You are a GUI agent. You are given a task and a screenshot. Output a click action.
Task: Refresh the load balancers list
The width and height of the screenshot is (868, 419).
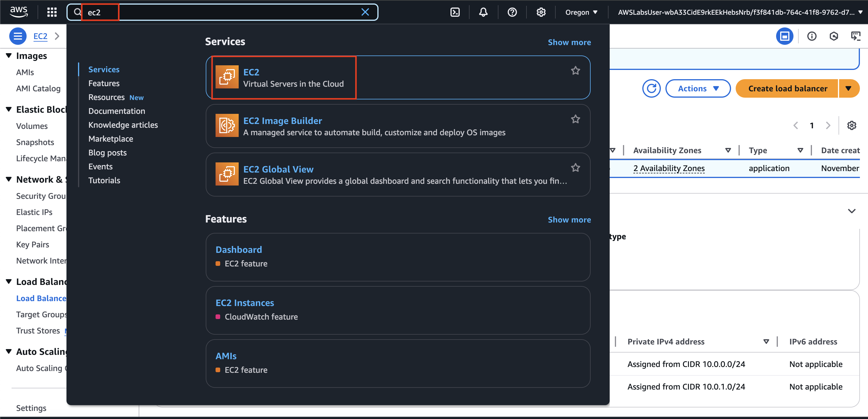pyautogui.click(x=651, y=88)
